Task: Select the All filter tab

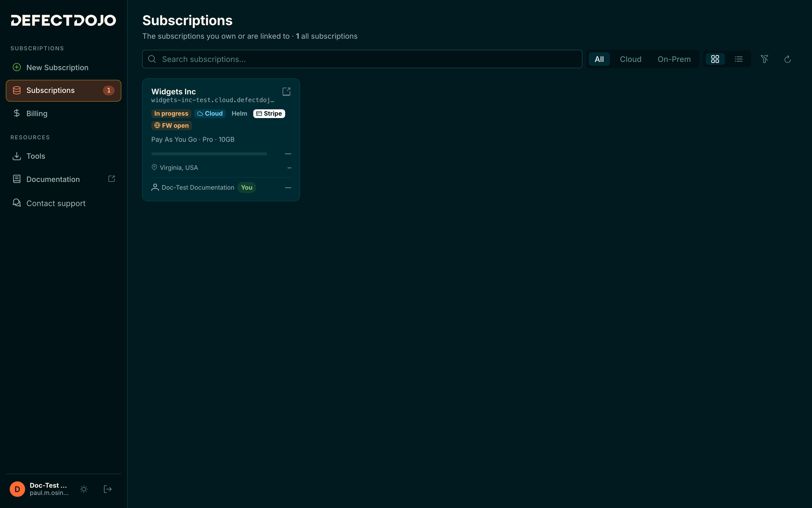Action: [599, 59]
